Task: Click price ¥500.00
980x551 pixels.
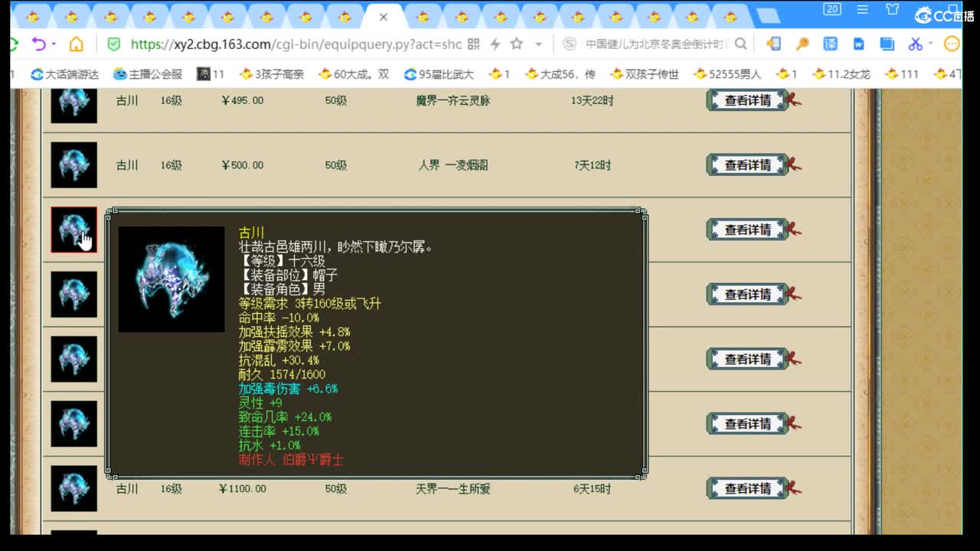Action: click(242, 165)
